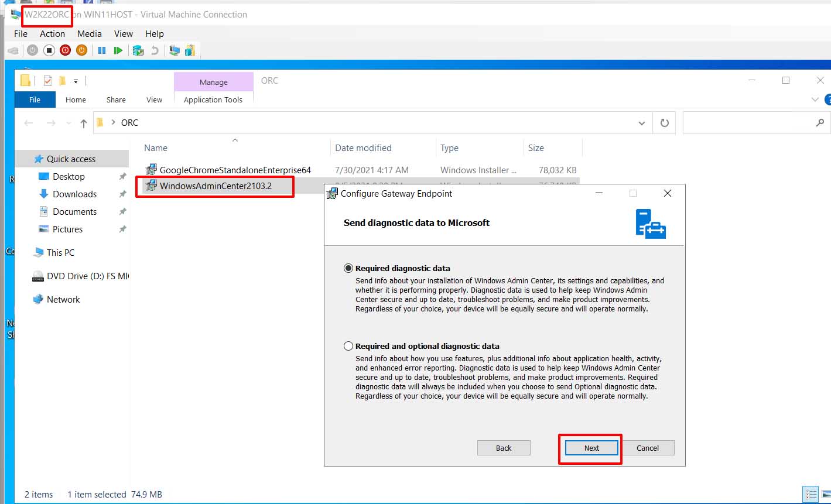831x504 pixels.
Task: Open the Application Tools tab
Action: click(x=213, y=100)
